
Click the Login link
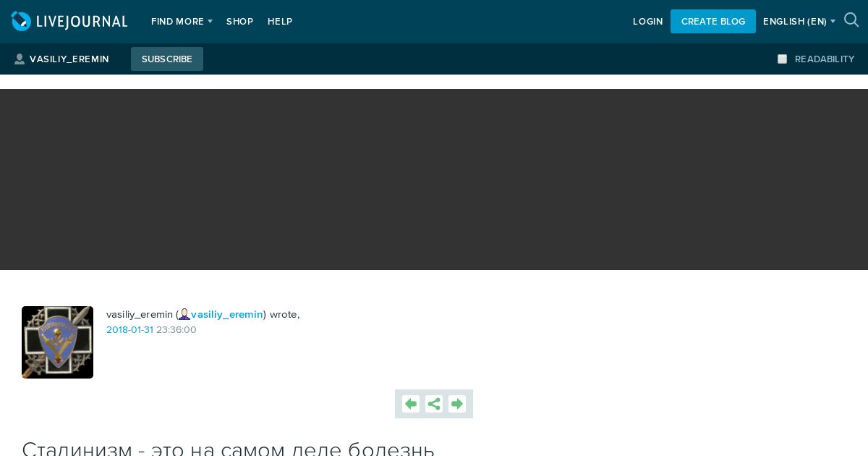pyautogui.click(x=648, y=22)
